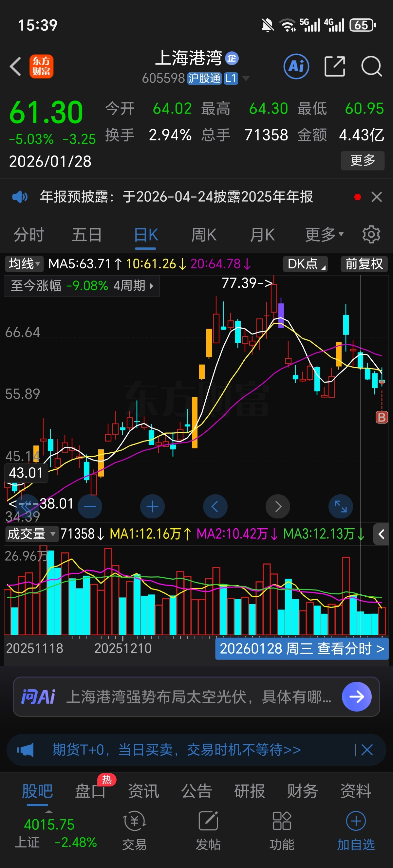Open 期货T+0 promotion link

tap(177, 750)
